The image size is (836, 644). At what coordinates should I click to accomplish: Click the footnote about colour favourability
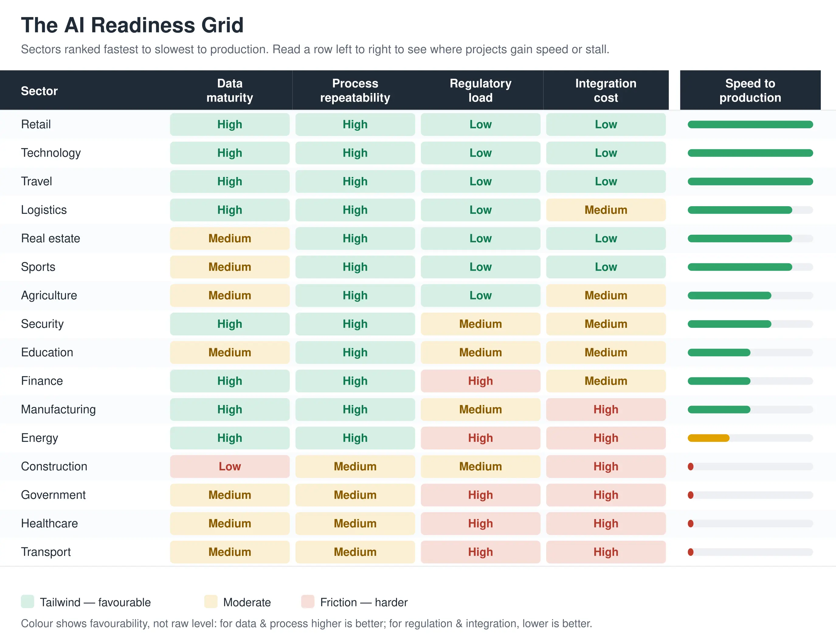coord(306,623)
